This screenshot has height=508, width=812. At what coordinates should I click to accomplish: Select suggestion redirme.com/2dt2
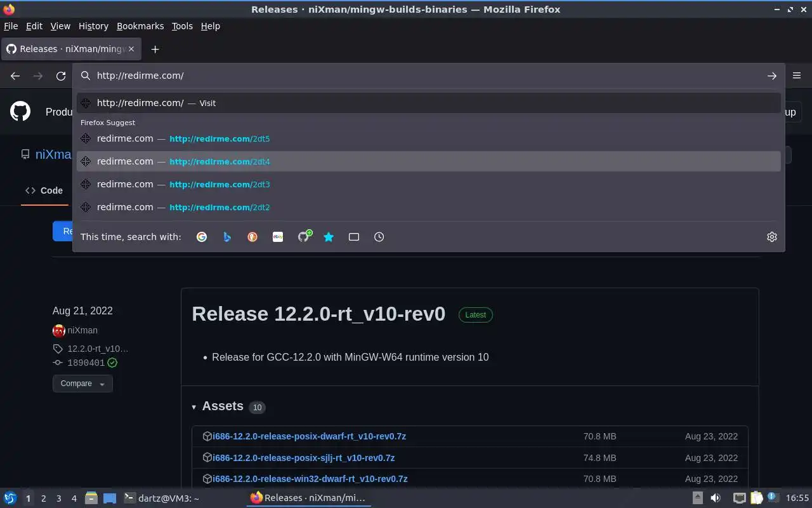pos(429,207)
